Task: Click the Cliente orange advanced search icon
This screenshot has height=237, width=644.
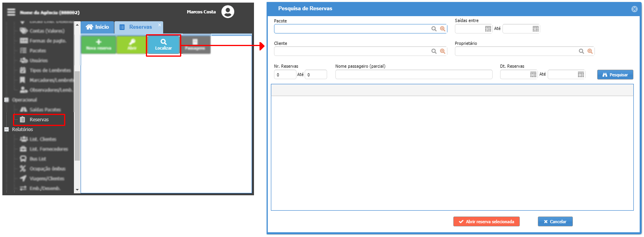Action: pos(443,51)
